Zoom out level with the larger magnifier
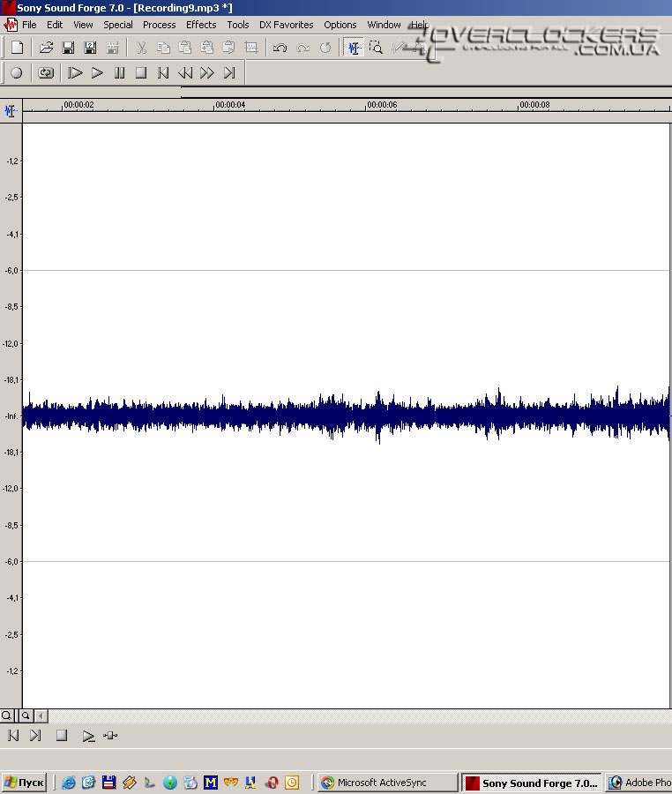 pyautogui.click(x=6, y=715)
